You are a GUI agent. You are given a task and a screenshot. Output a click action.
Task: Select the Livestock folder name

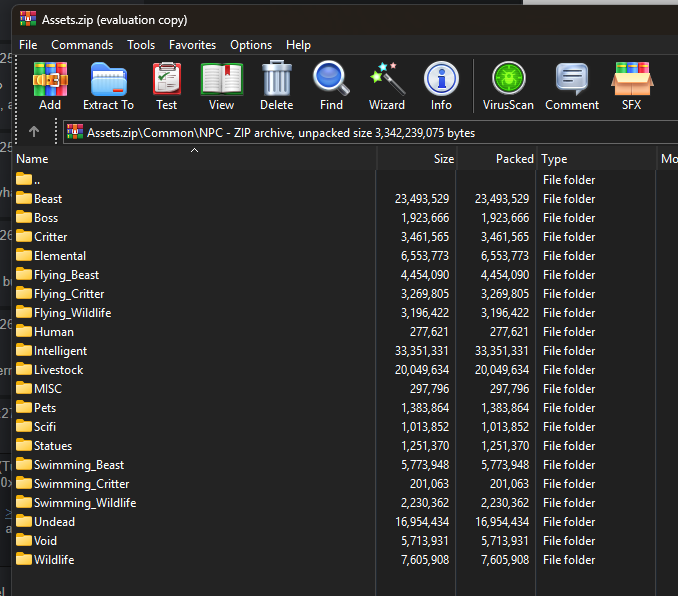[x=58, y=370]
